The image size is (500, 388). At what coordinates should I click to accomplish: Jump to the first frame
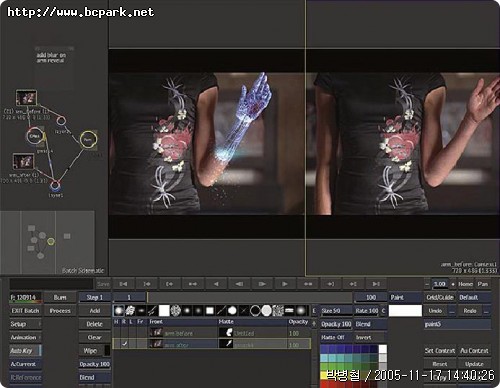[123, 284]
